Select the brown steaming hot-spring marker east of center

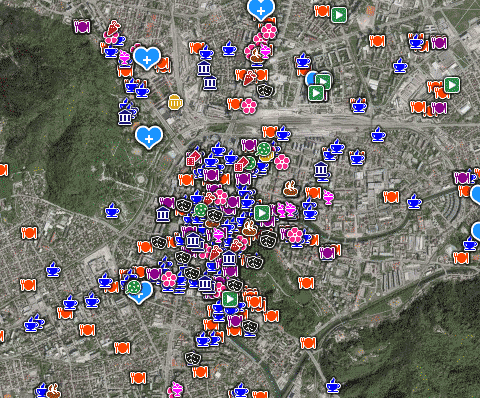pos(290,188)
